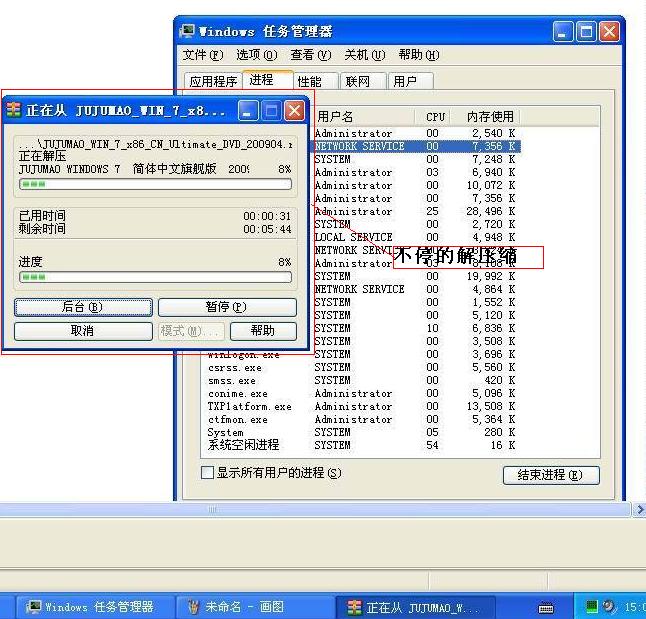Cancel extraction with 取消 button

pos(83,331)
